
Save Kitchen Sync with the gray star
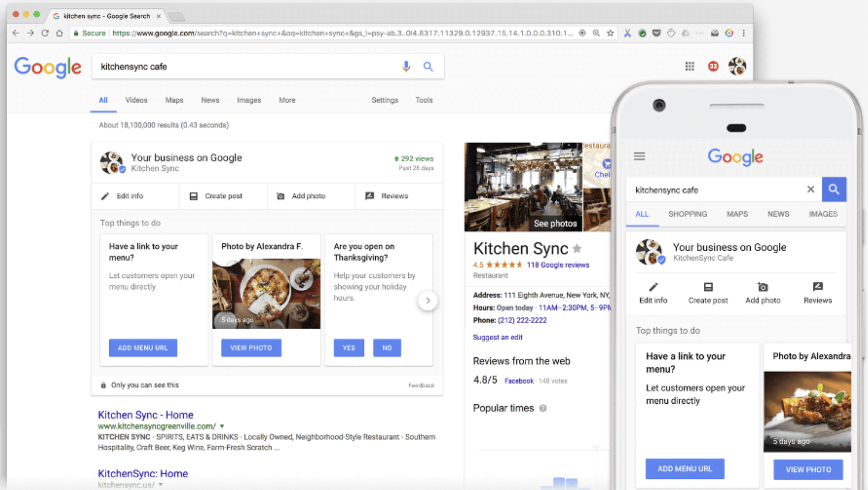click(x=577, y=249)
